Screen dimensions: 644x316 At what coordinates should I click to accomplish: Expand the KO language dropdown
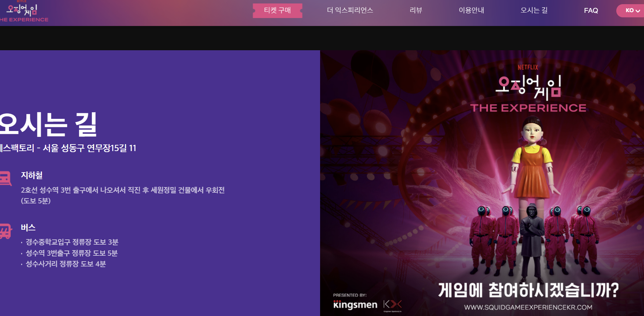pyautogui.click(x=630, y=10)
